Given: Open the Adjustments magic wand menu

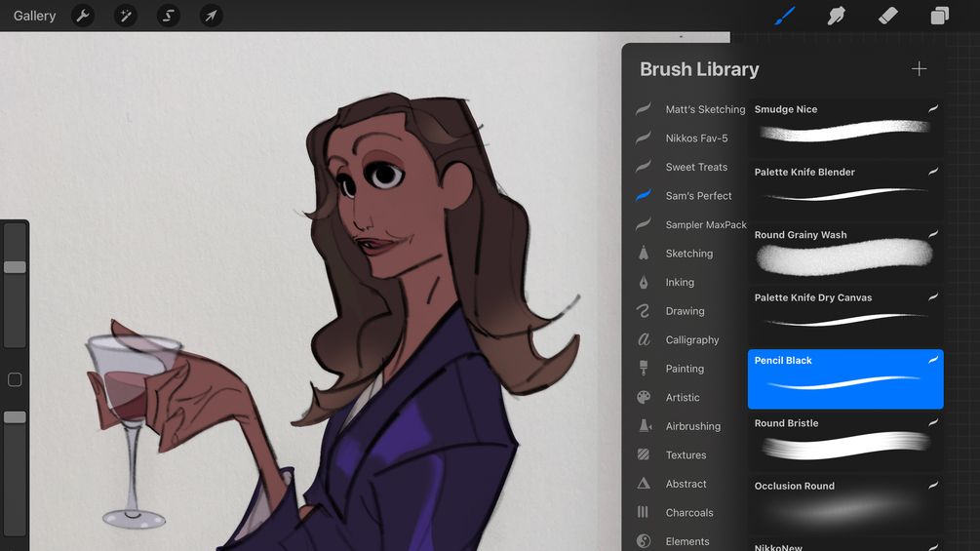Looking at the screenshot, I should tap(126, 16).
